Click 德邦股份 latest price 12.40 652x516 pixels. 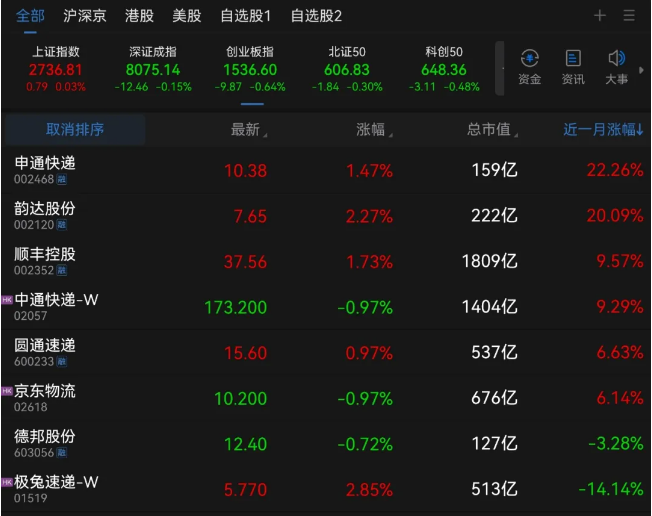pos(245,444)
